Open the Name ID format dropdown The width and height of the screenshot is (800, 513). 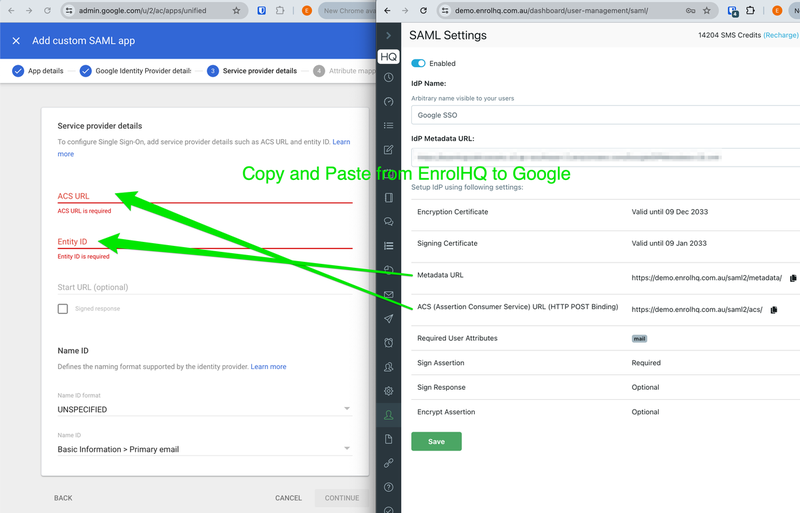coord(204,409)
